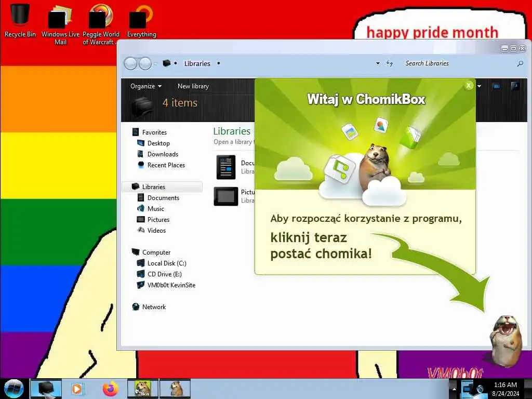Open the address bar previous locations dropdown
532x399 pixels.
pyautogui.click(x=378, y=63)
